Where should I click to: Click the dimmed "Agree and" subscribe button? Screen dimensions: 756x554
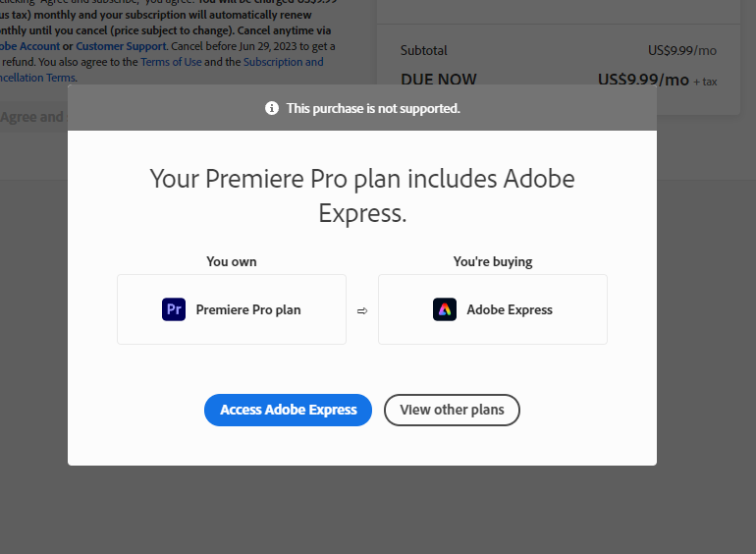(x=32, y=117)
